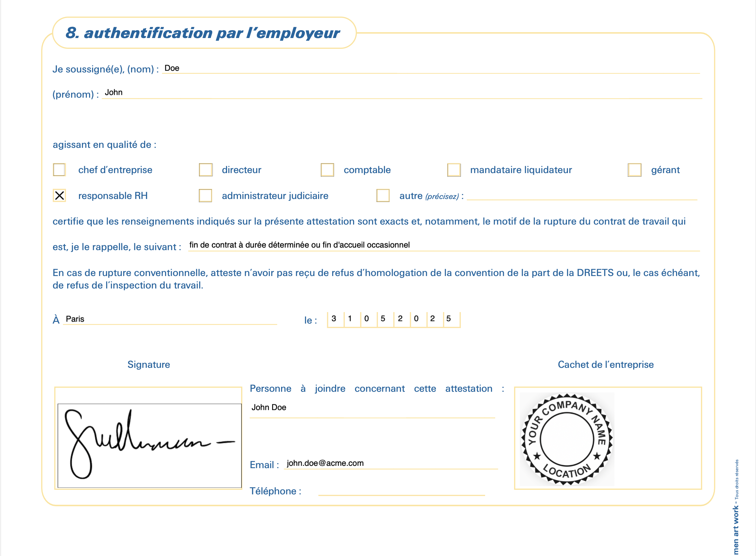Viewport: 756px width, 556px height.
Task: Click the Signature label
Action: click(x=149, y=365)
